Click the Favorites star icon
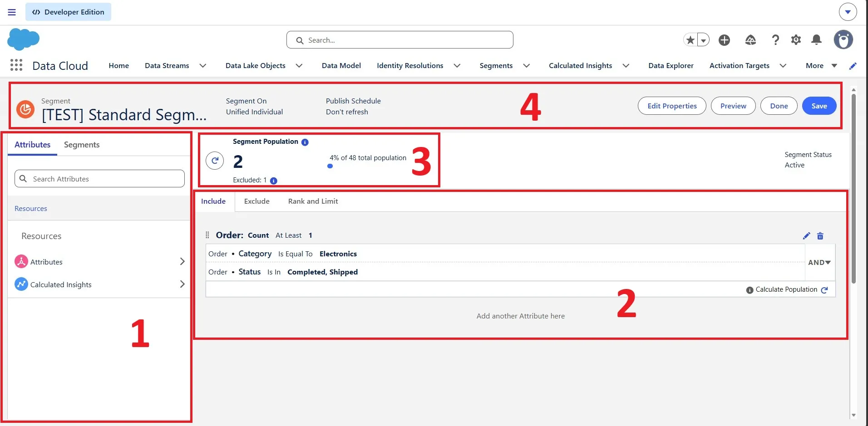 tap(690, 40)
